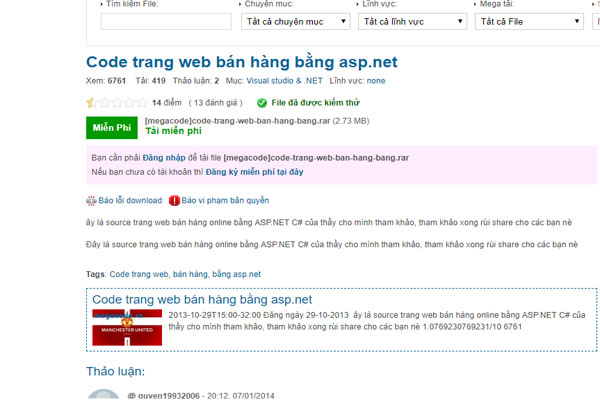Open the 'Code trang web' tag

coord(139,274)
